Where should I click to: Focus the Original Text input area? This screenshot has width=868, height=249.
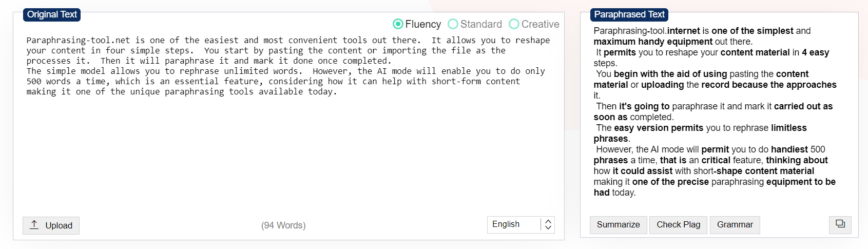coord(287,144)
